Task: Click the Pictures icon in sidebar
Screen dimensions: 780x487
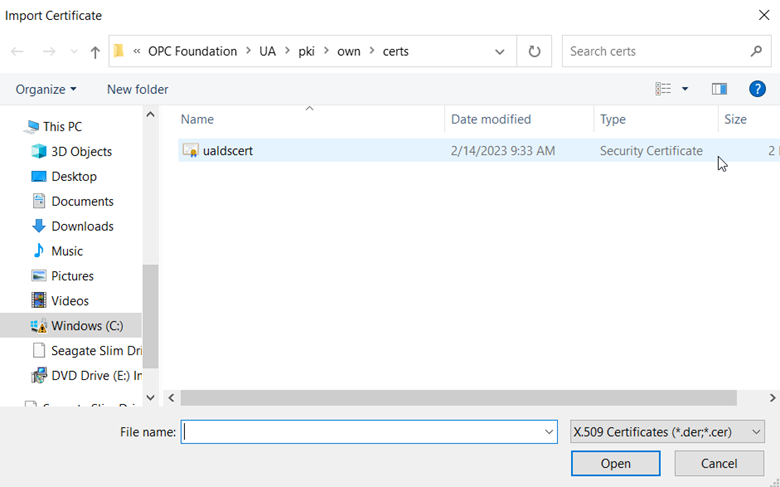Action: point(38,276)
